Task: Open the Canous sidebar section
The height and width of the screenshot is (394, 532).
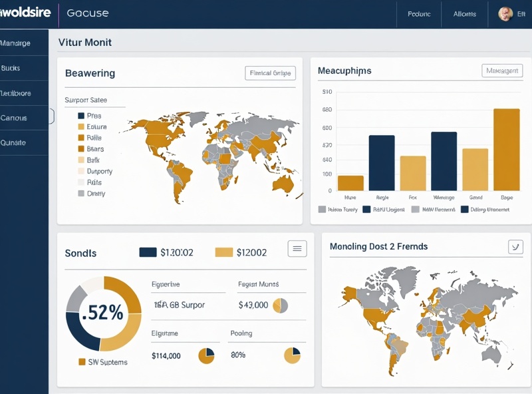Action: tap(24, 118)
